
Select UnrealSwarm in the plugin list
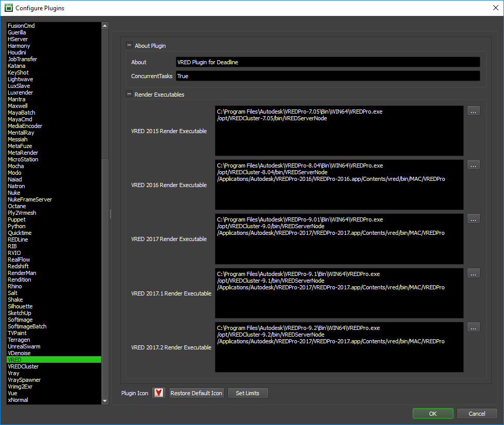pyautogui.click(x=54, y=346)
